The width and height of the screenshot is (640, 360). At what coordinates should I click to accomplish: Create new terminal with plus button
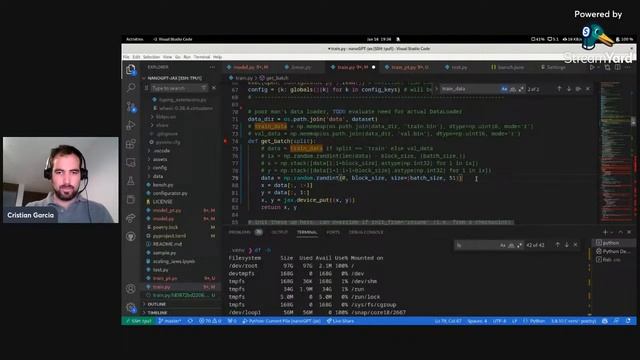click(605, 232)
